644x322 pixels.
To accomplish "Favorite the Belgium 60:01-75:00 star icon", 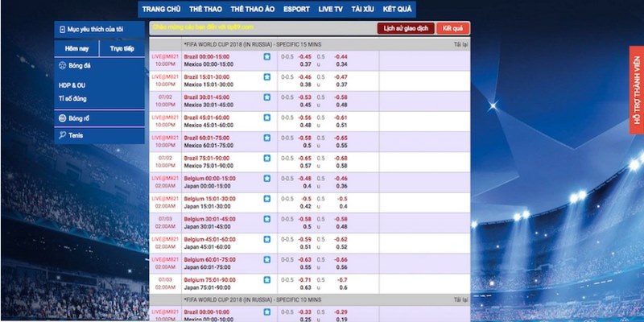I will (x=267, y=259).
